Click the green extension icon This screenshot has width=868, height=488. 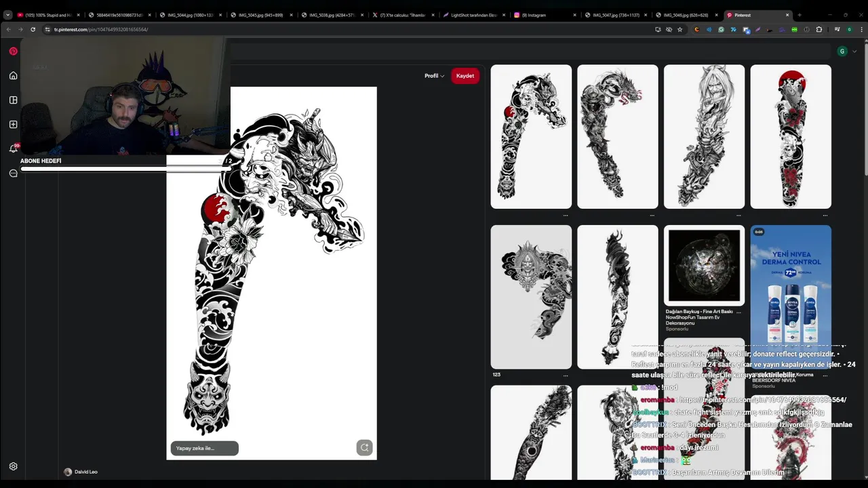(x=795, y=29)
